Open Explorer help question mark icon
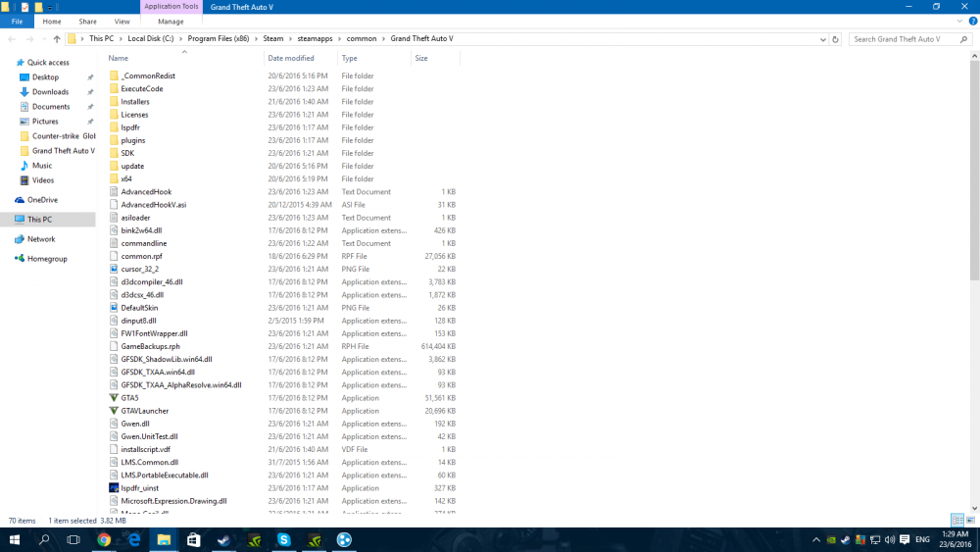 point(972,22)
